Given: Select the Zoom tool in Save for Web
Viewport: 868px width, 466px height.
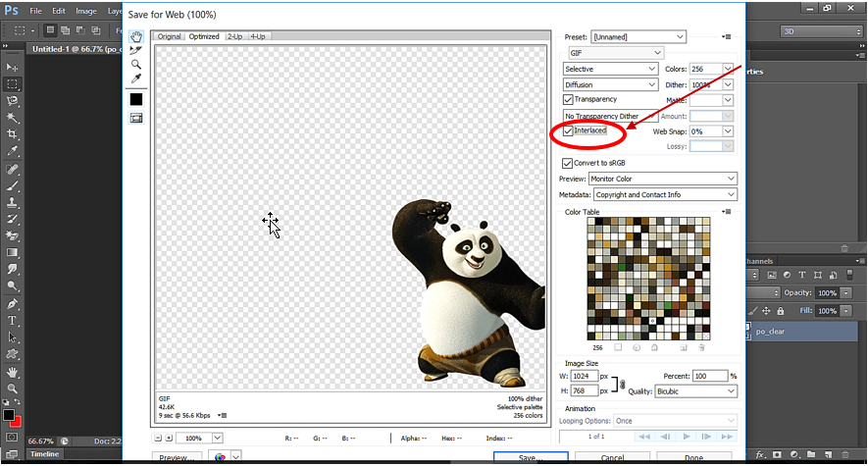Looking at the screenshot, I should 136,64.
